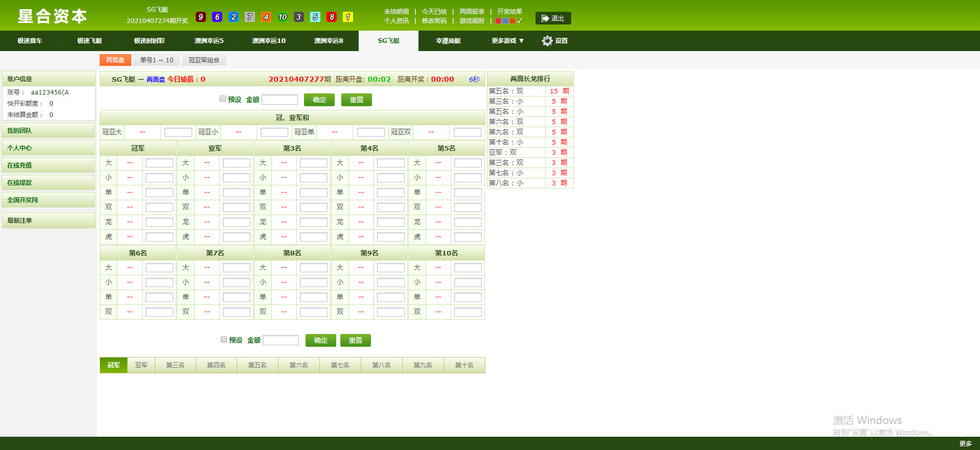The width and height of the screenshot is (980, 450).
Task: Expand the 我的团队 sidebar section
Action: [49, 131]
